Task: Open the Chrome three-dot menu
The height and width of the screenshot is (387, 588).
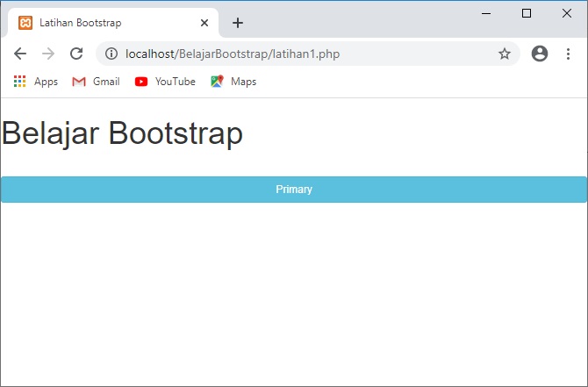Action: tap(568, 54)
